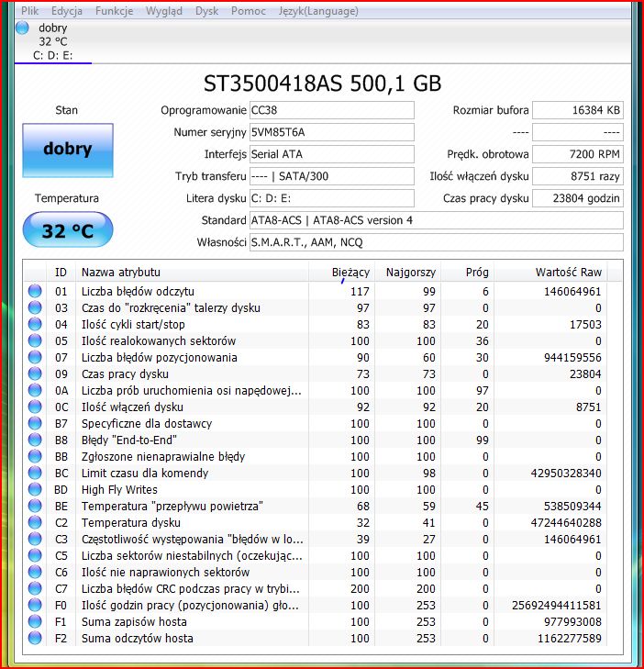This screenshot has height=669, width=644.
Task: Click status orb for Błędy End-to-End row
Action: 35,440
